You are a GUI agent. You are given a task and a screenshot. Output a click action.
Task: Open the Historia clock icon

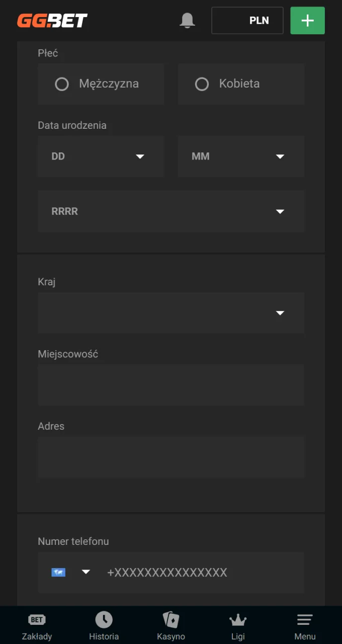point(104,620)
